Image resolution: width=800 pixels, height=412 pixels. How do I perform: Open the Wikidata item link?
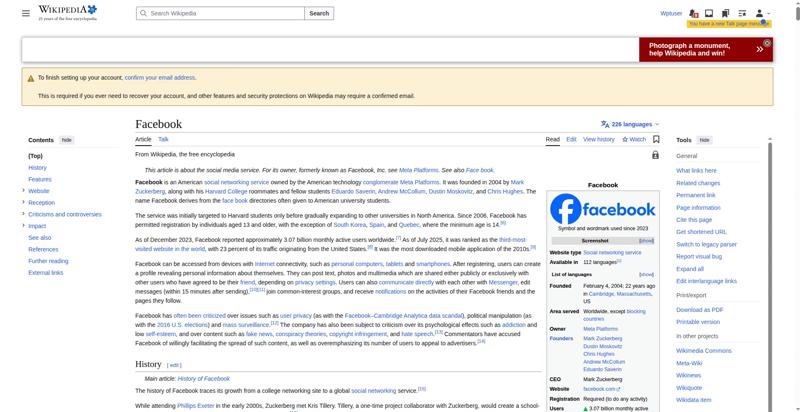click(693, 400)
